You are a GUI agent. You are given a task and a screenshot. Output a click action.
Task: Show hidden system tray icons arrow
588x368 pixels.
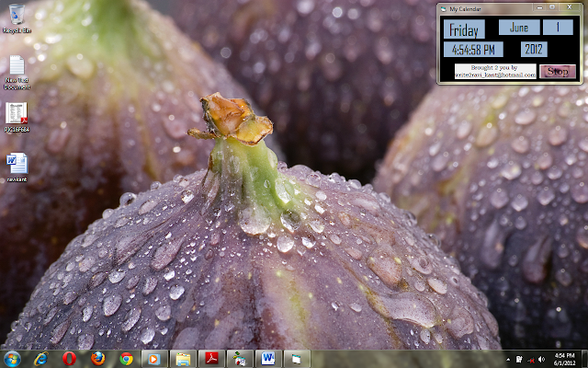508,360
